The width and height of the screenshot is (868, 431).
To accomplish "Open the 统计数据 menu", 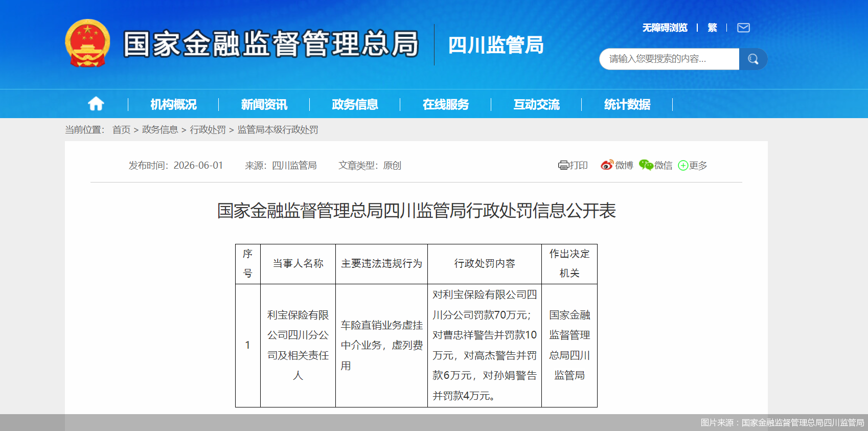I will tap(627, 104).
